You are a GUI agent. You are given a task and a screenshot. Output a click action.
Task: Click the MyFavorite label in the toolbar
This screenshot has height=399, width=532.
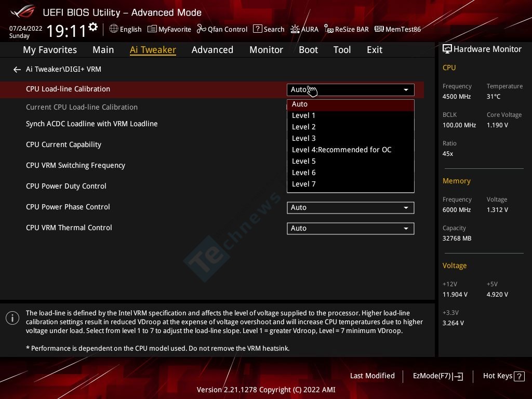click(175, 30)
